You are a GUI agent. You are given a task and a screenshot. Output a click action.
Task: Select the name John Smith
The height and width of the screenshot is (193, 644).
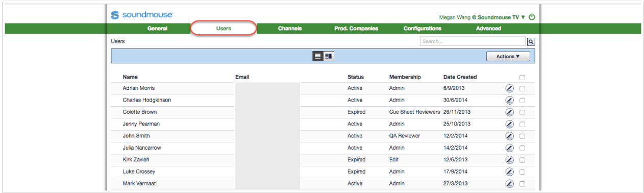136,136
